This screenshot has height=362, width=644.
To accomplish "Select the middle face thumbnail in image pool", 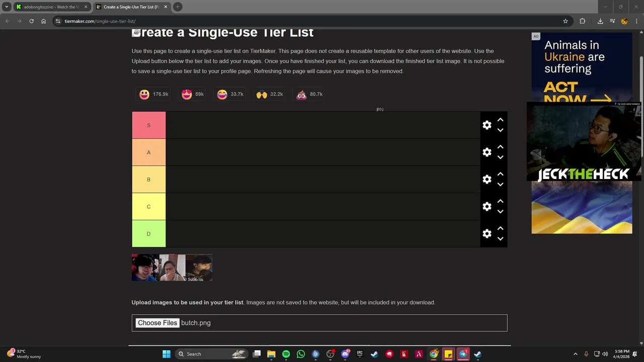I will (x=172, y=267).
